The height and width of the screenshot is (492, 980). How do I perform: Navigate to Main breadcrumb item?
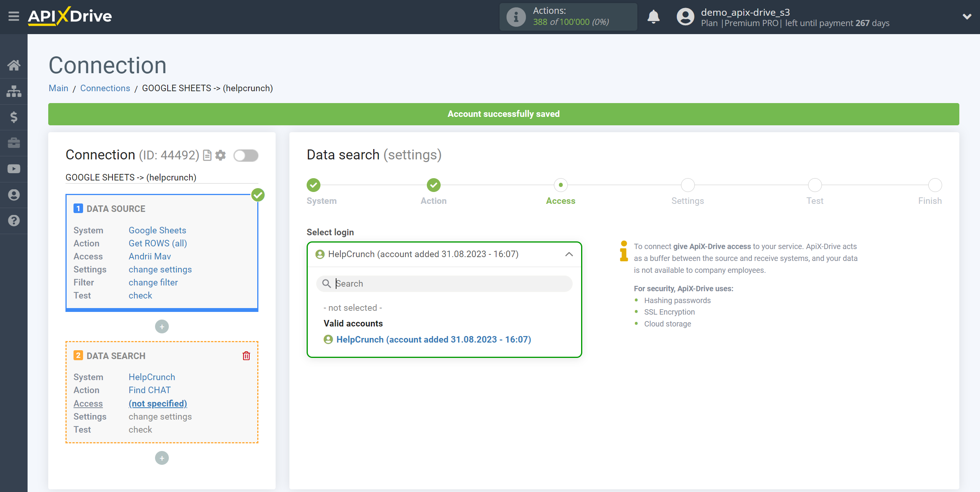coord(58,88)
